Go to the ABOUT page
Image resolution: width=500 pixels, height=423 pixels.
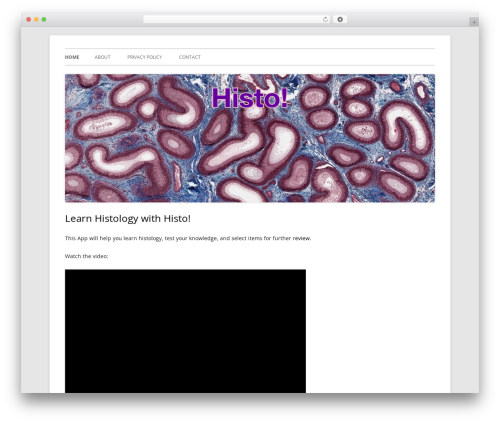point(102,57)
